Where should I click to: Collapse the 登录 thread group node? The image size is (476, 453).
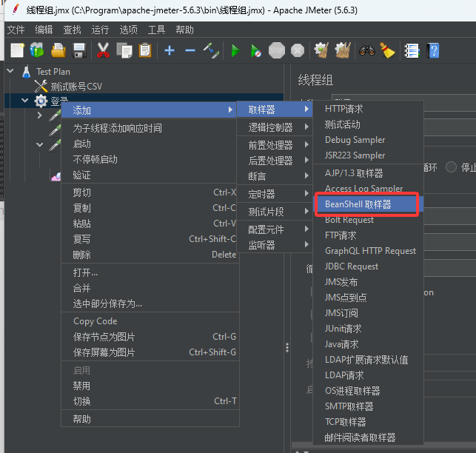(25, 100)
